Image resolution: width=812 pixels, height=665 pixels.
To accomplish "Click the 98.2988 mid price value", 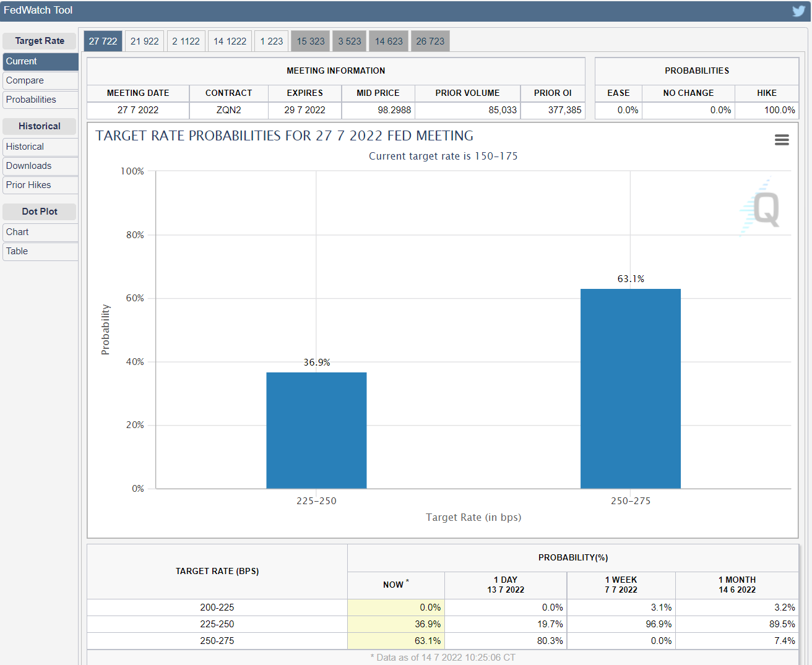I will pyautogui.click(x=394, y=110).
